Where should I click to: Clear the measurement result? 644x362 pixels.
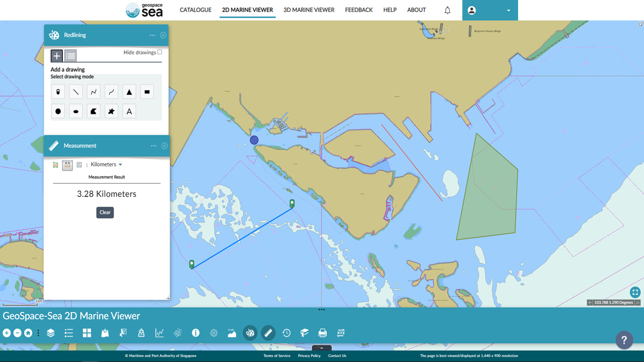pos(105,212)
